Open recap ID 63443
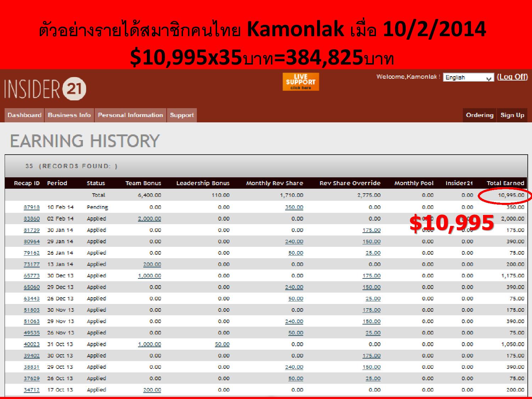The height and width of the screenshot is (399, 532). (x=32, y=299)
